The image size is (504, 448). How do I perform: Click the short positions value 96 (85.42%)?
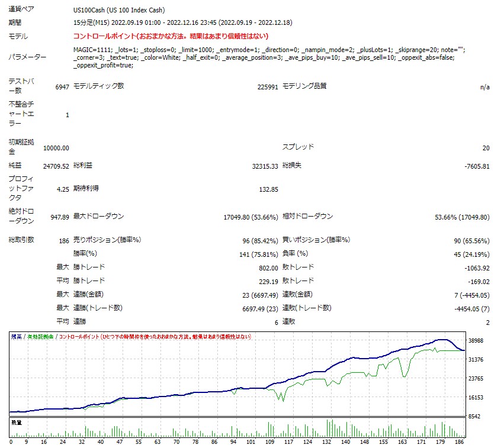[260, 241]
